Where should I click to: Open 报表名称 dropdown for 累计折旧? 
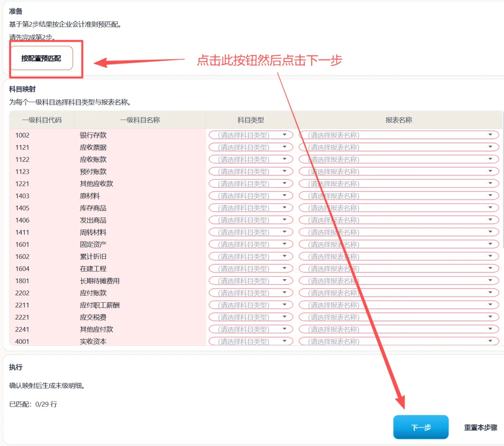click(399, 257)
